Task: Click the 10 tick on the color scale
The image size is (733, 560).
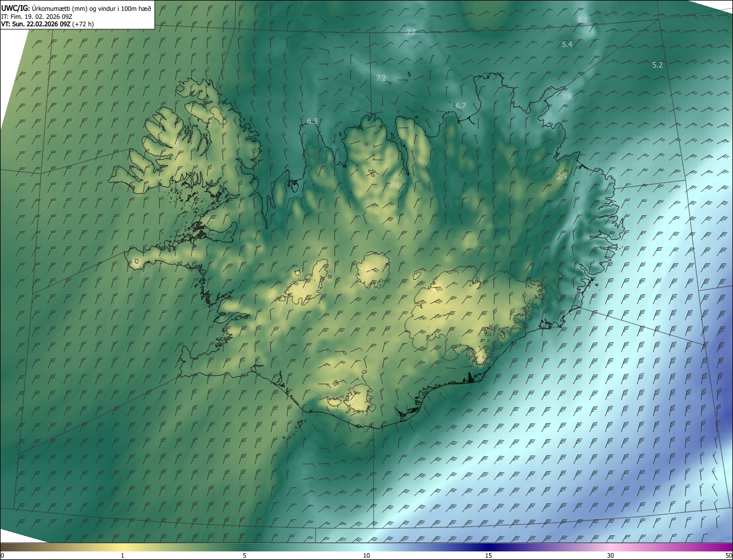Action: click(x=366, y=555)
